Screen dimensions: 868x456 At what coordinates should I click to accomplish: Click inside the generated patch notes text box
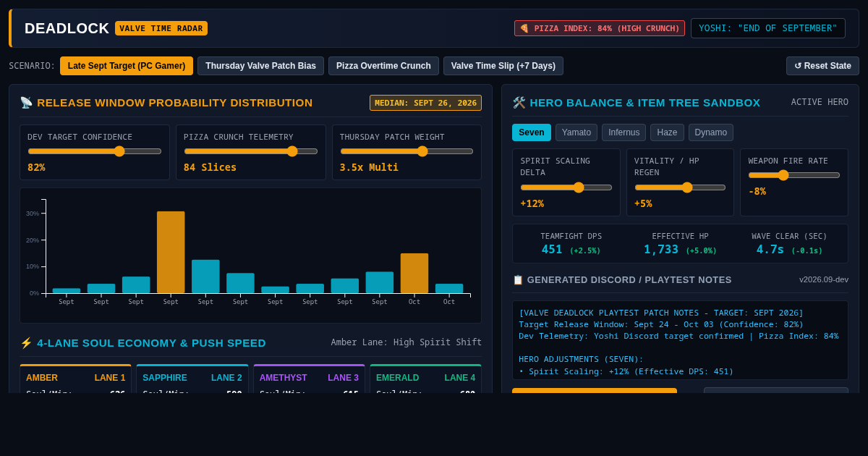point(680,340)
